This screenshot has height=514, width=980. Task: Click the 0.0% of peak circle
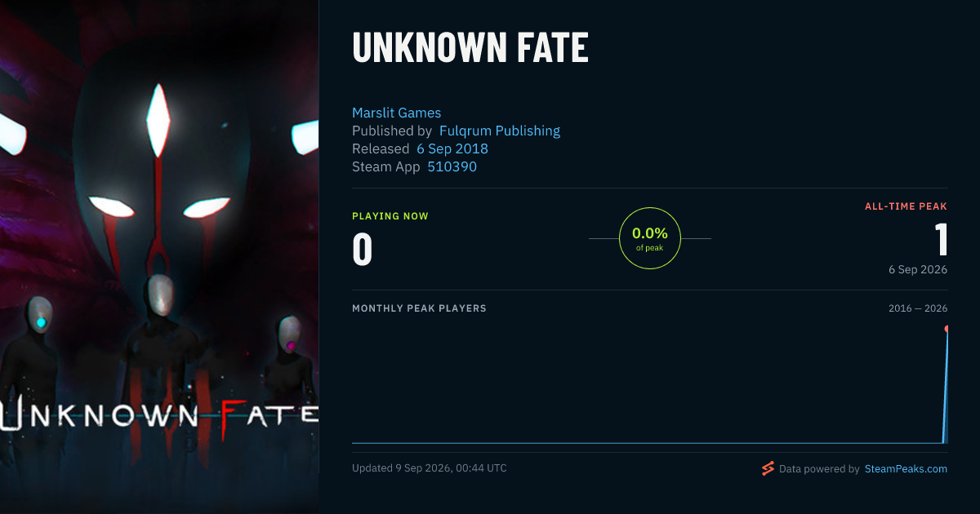[650, 238]
